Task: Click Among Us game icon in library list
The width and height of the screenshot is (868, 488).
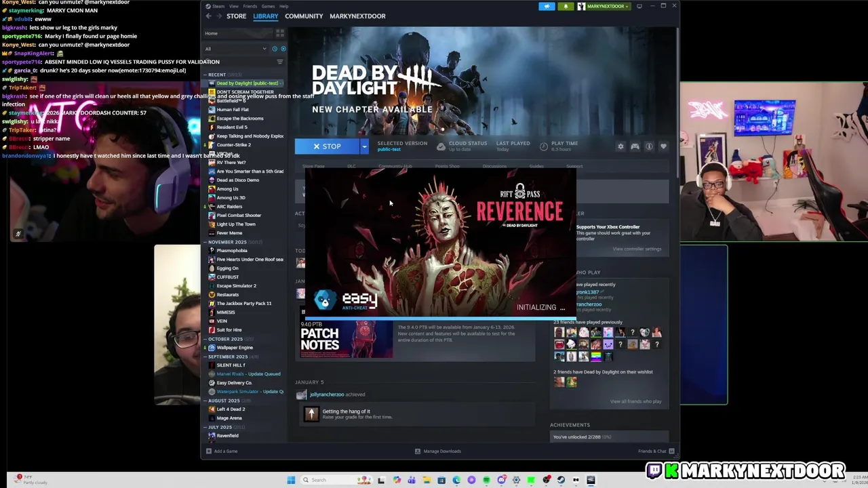Action: 212,189
